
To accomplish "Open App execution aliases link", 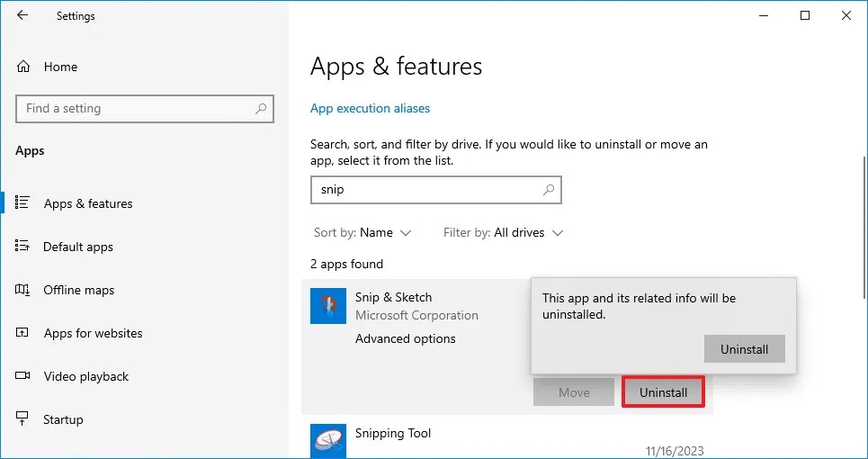I will (370, 109).
